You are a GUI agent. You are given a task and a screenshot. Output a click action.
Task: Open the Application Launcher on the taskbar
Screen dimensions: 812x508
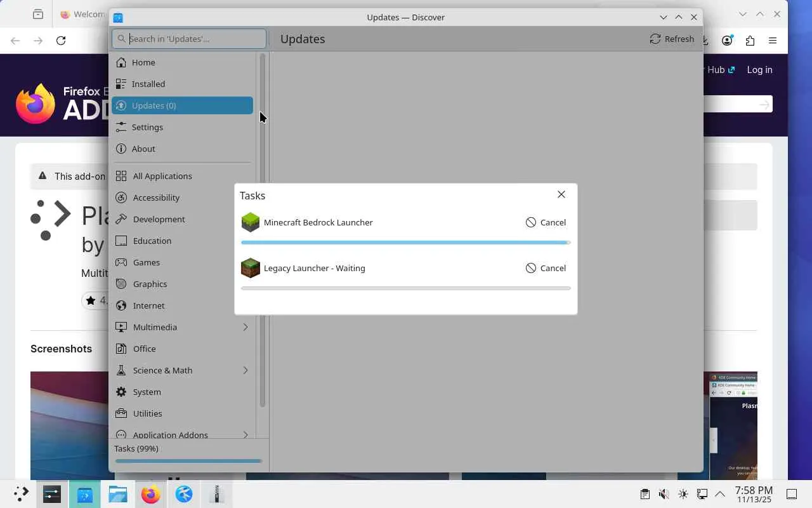pyautogui.click(x=20, y=494)
